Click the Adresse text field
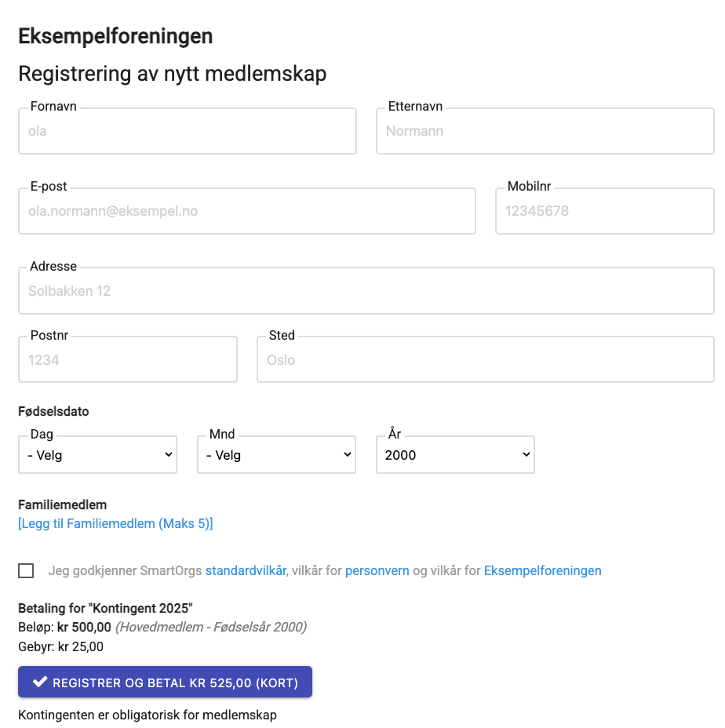725x728 pixels. (x=366, y=291)
